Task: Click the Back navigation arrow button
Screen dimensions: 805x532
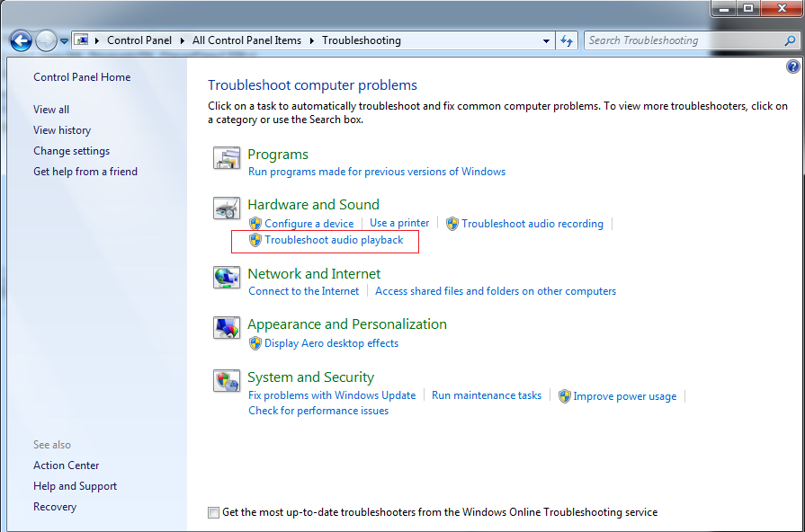Action: 21,40
